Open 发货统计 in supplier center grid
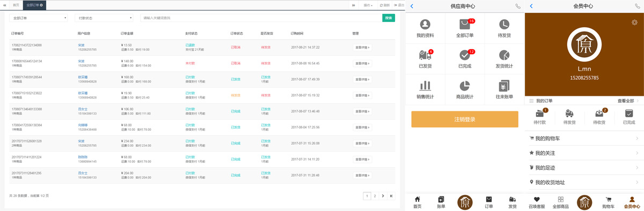644x211 pixels. pos(504,59)
